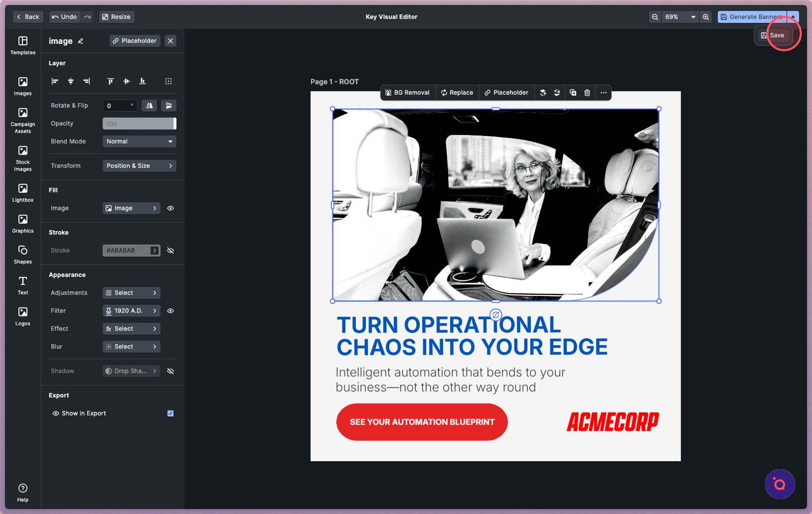This screenshot has width=812, height=514.
Task: Switch to the Text sidebar tab
Action: coord(23,285)
